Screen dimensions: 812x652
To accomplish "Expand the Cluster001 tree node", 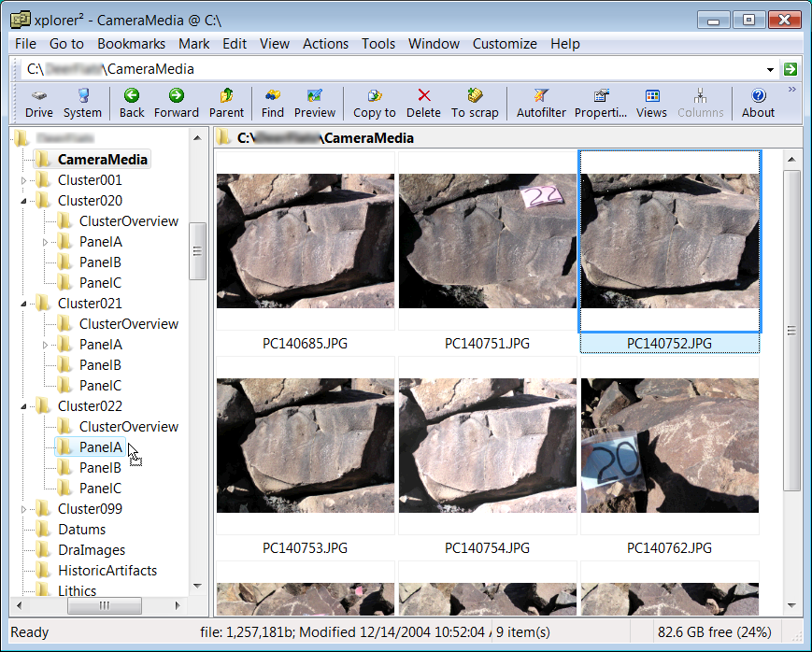I will coord(24,180).
